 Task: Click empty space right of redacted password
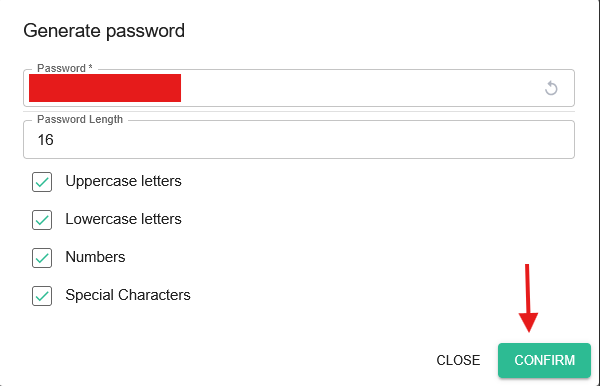360,88
